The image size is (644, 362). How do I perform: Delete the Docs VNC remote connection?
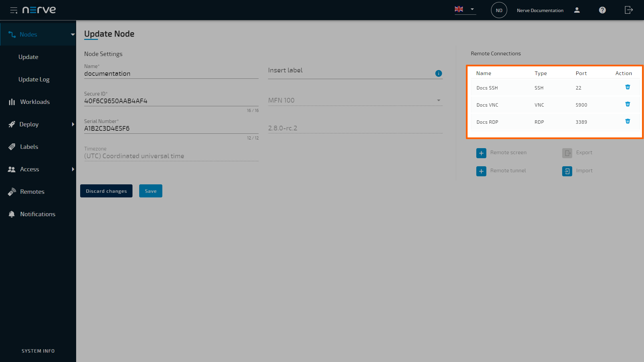[x=628, y=104]
